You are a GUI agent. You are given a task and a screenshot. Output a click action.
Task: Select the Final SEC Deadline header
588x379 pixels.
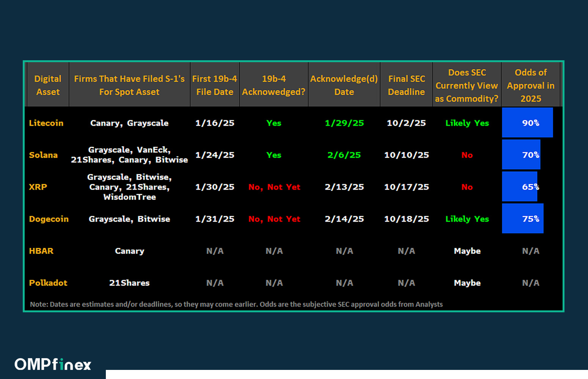406,85
